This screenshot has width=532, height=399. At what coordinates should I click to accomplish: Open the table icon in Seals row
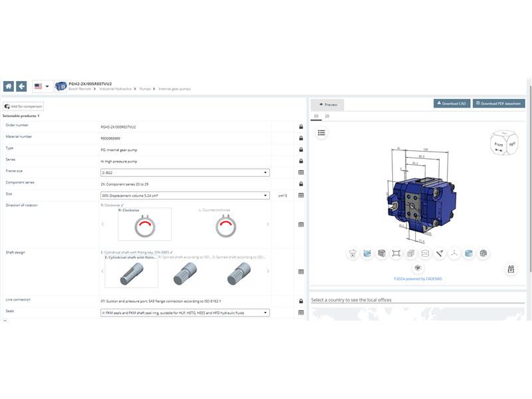301,313
